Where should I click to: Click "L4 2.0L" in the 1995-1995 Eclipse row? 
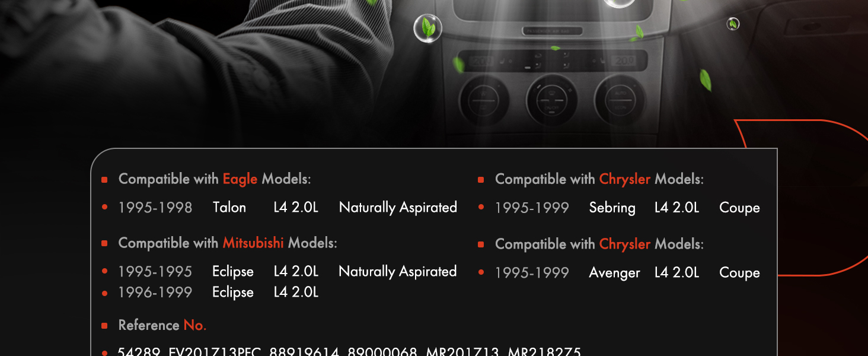[x=296, y=271]
